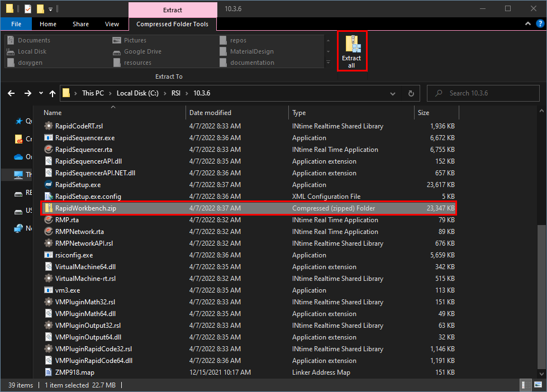Viewport: 547px width, 392px height.
Task: Click the Extract all icon
Action: coord(351,51)
